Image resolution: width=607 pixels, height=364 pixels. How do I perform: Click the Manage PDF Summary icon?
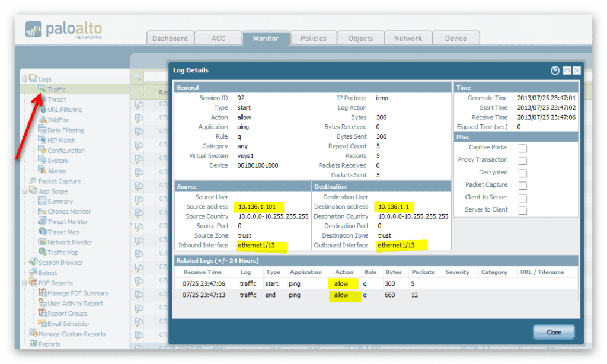click(x=42, y=293)
